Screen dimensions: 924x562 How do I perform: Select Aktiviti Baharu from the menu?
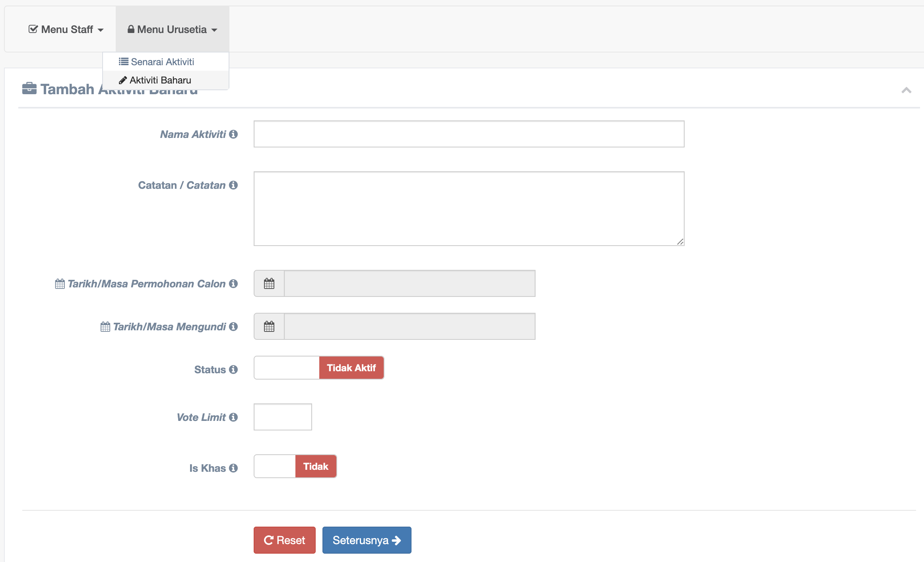[155, 80]
